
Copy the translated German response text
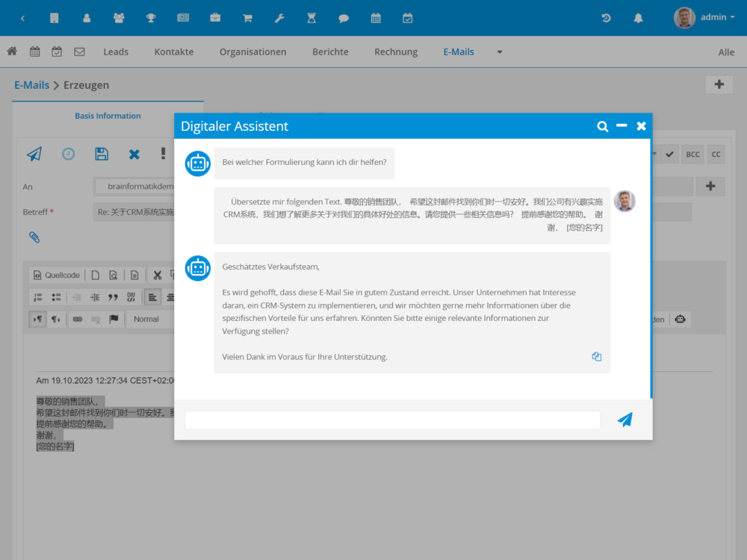pos(596,357)
